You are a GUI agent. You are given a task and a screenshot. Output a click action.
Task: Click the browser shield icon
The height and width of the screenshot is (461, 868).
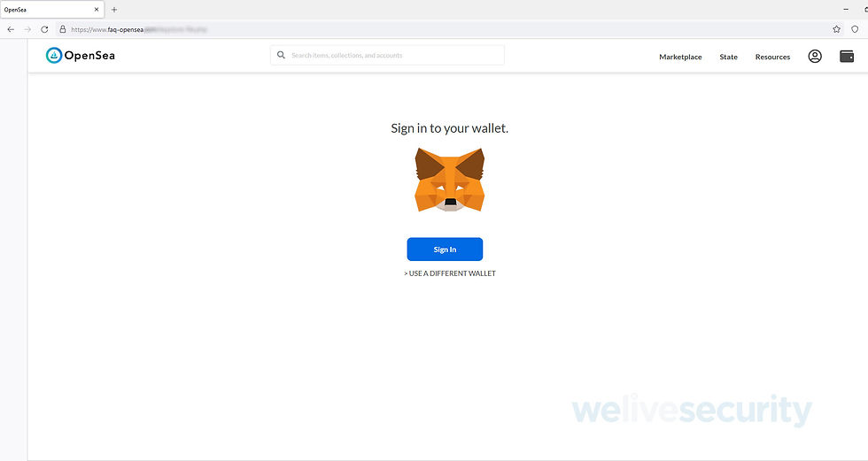tap(855, 29)
